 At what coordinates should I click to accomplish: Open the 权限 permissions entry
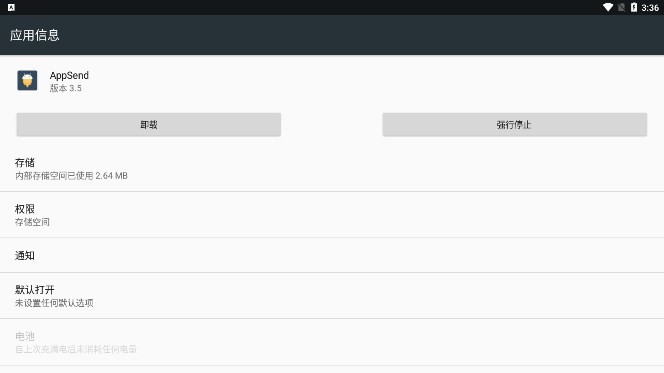coord(332,215)
